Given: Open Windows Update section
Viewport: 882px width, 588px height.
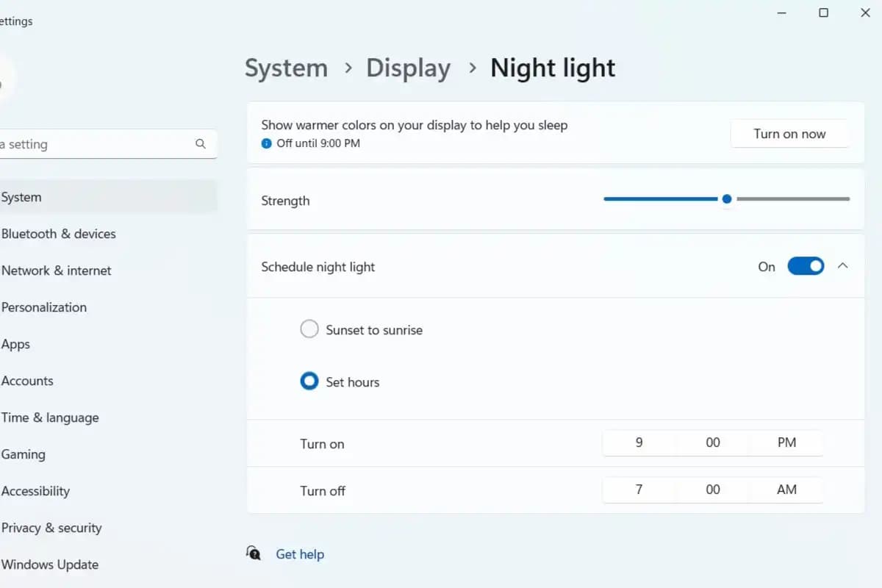Looking at the screenshot, I should tap(50, 564).
